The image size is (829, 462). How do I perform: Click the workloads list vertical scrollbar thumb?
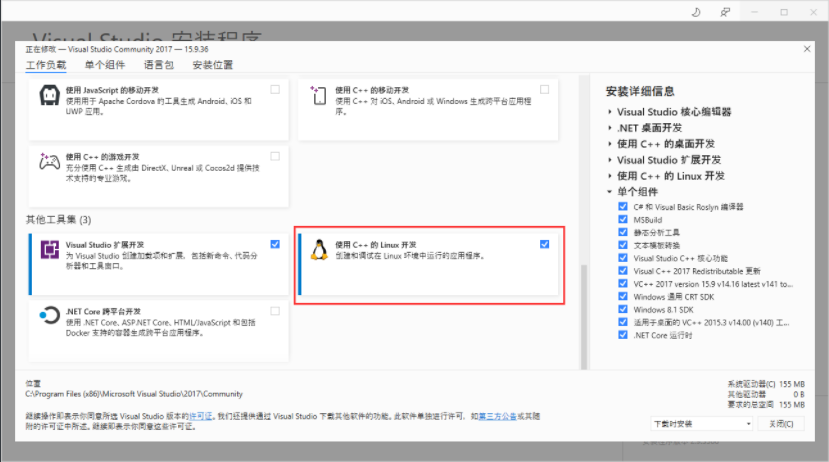click(x=584, y=316)
